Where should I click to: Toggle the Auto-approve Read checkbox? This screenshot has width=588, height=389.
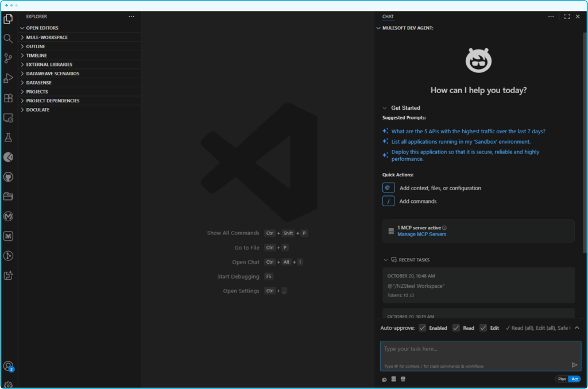point(456,328)
